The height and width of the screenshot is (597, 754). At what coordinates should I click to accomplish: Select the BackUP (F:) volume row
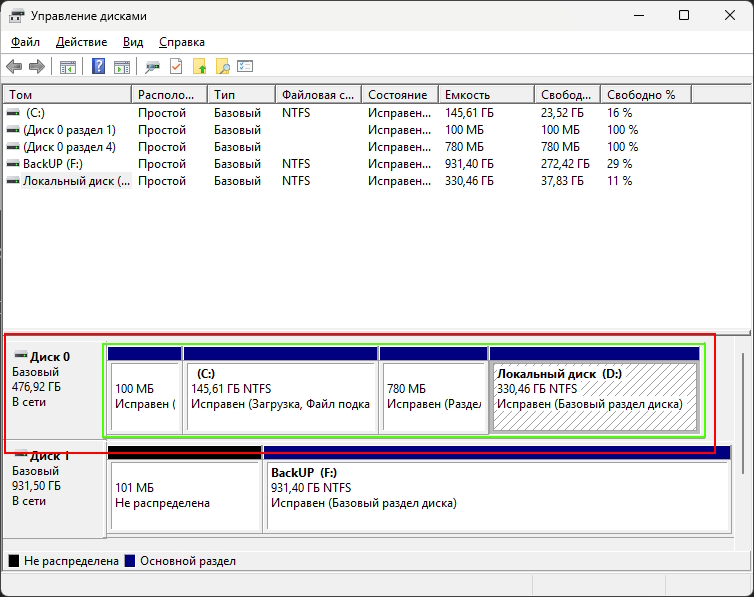coord(53,164)
